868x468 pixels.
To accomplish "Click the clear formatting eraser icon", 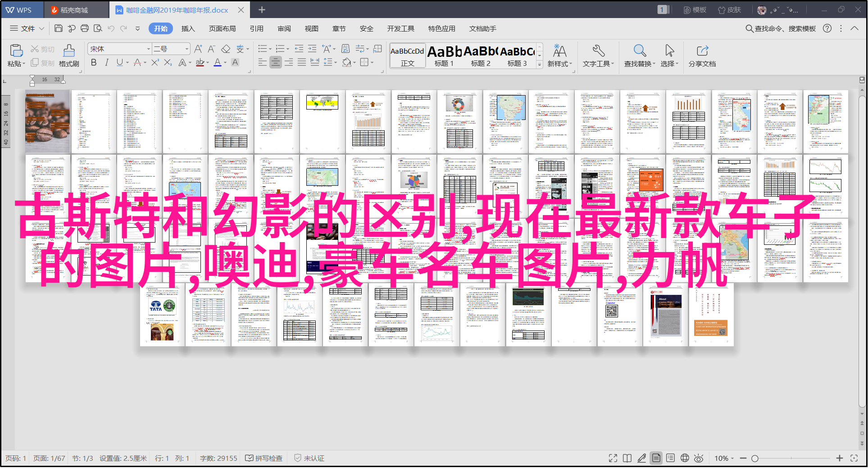I will point(226,49).
